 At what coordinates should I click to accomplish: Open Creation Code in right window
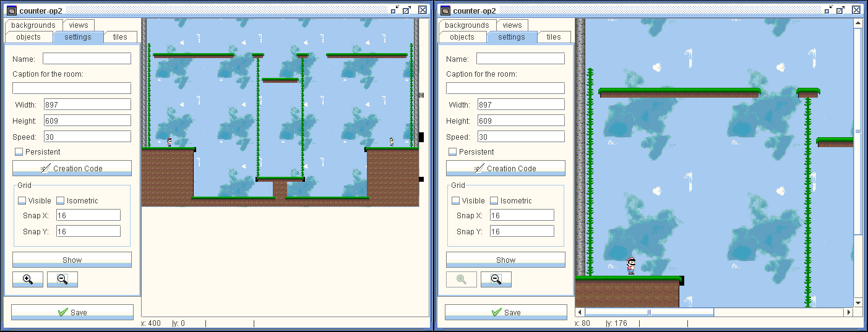coord(505,168)
